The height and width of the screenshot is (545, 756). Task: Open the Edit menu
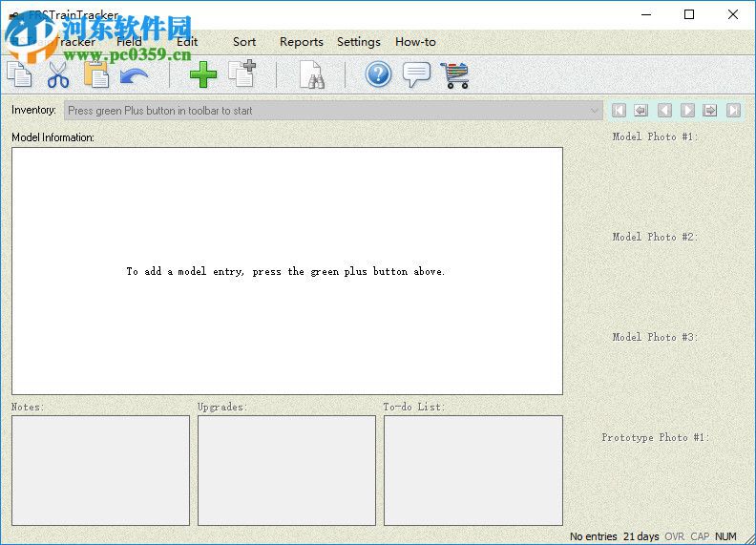pos(187,42)
